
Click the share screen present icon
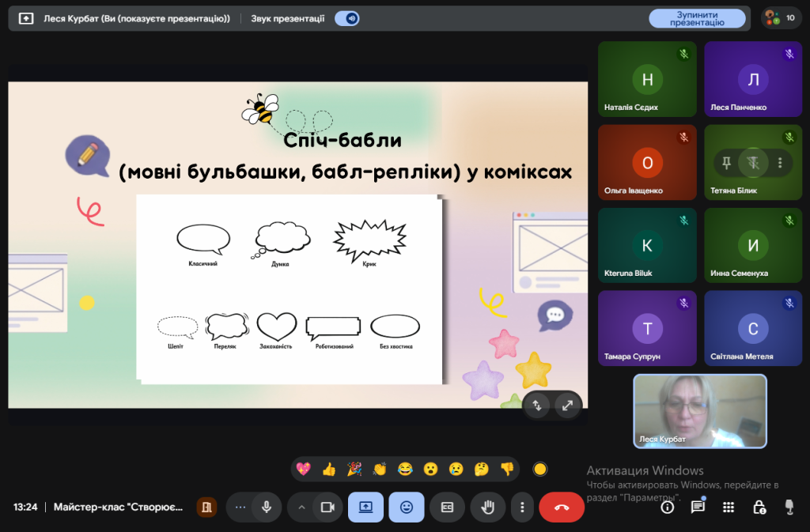tap(365, 507)
